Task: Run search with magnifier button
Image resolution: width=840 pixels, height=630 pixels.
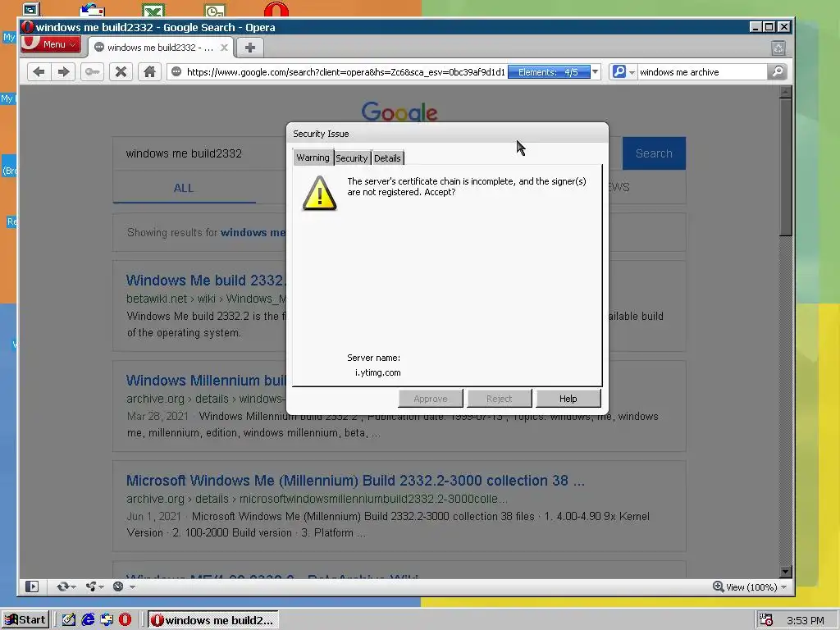Action: pos(777,72)
